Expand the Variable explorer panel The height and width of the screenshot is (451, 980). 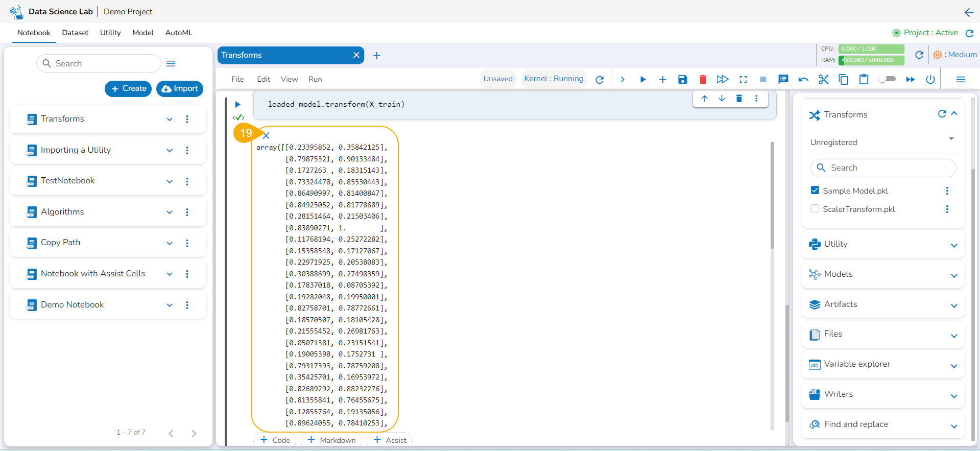pos(953,366)
